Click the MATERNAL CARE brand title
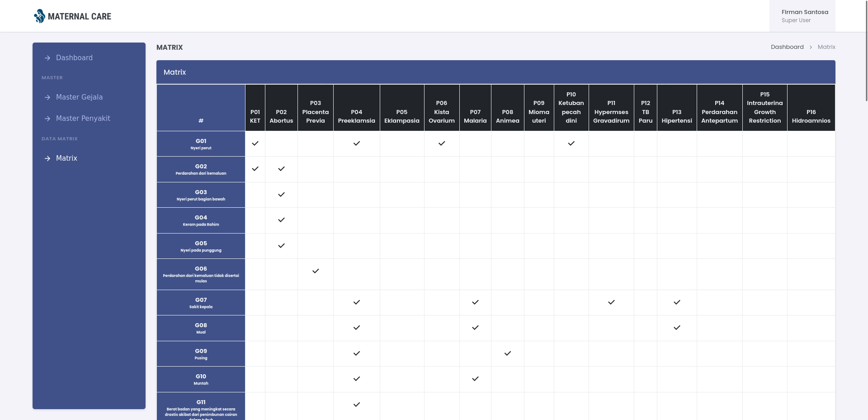The height and width of the screenshot is (420, 868). [80, 16]
